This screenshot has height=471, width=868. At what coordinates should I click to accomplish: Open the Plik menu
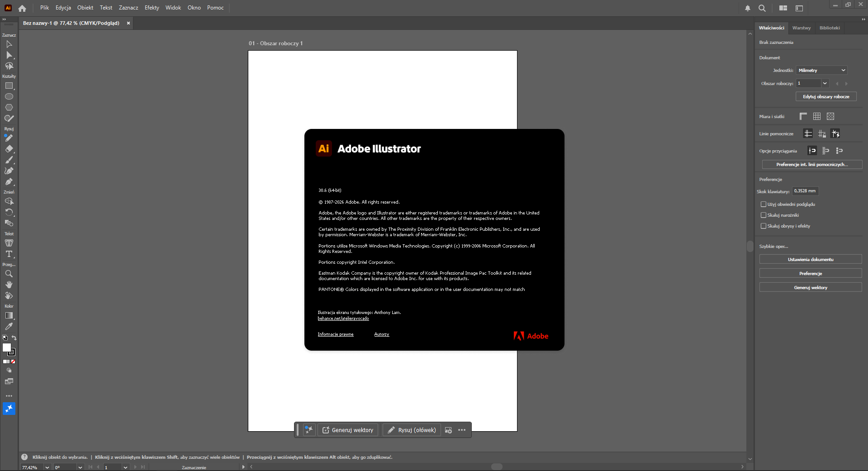[x=44, y=8]
